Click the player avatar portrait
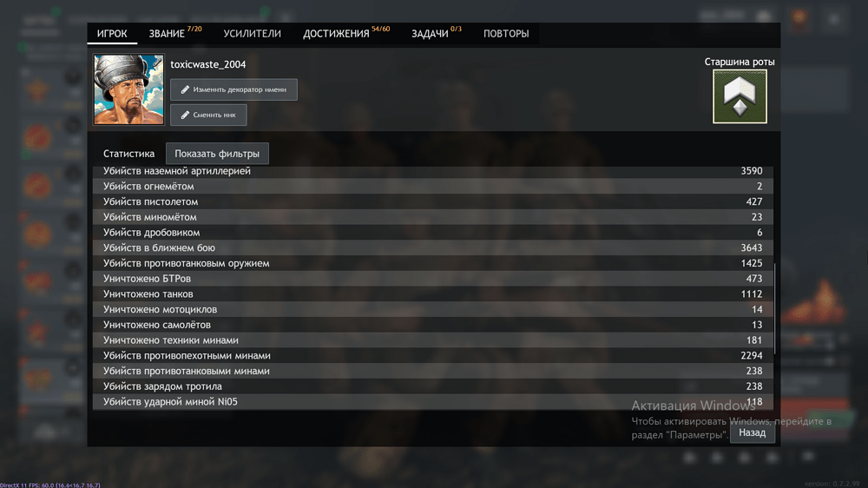Image resolution: width=868 pixels, height=488 pixels. [x=128, y=90]
